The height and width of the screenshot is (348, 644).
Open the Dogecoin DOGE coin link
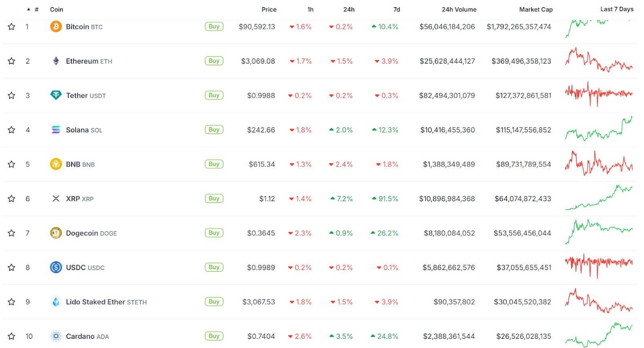(x=91, y=233)
